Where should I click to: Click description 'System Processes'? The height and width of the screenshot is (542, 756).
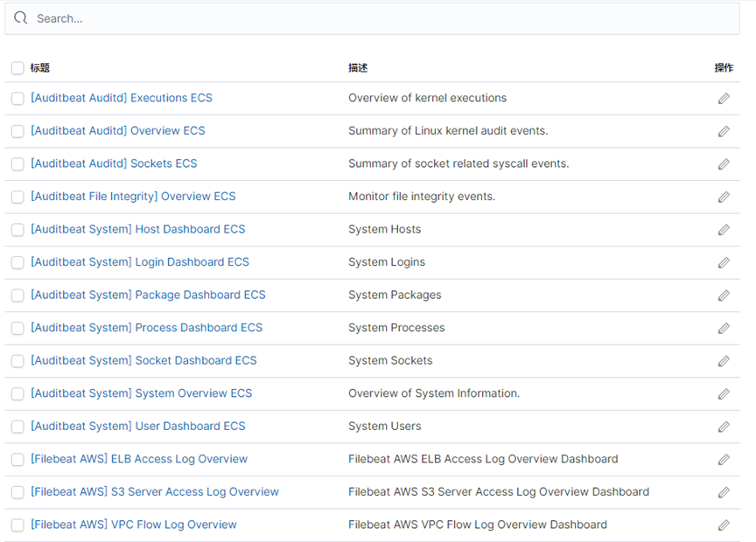(x=396, y=327)
